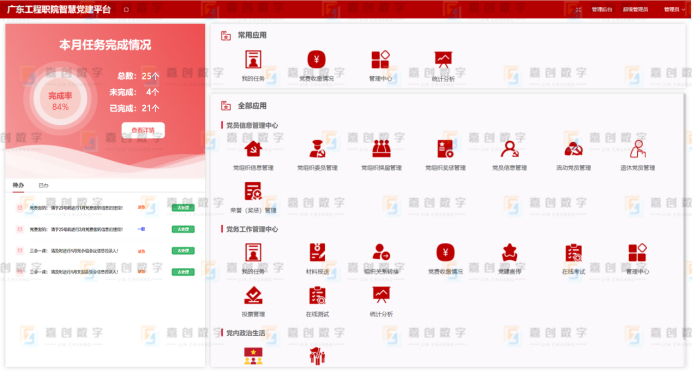Open 我的任务 in the 常用应用 section

pyautogui.click(x=253, y=60)
